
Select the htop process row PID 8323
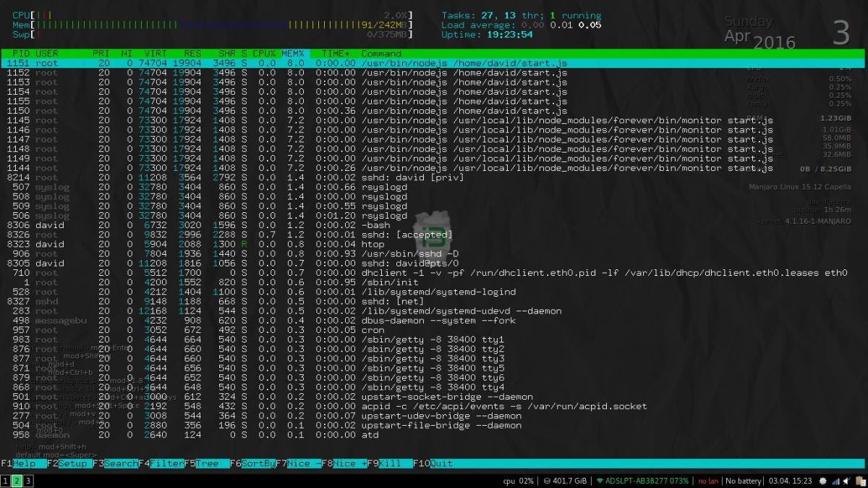[x=434, y=244]
